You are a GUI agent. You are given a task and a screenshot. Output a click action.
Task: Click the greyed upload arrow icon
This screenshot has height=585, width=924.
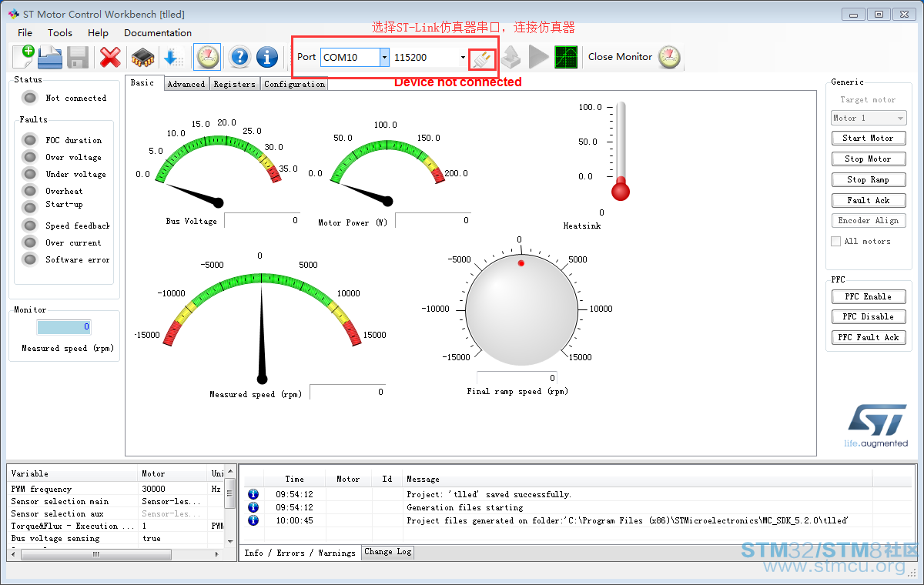tap(512, 57)
